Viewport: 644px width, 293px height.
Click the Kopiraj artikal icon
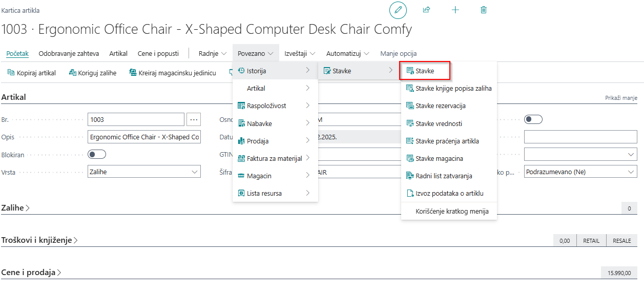pos(11,73)
